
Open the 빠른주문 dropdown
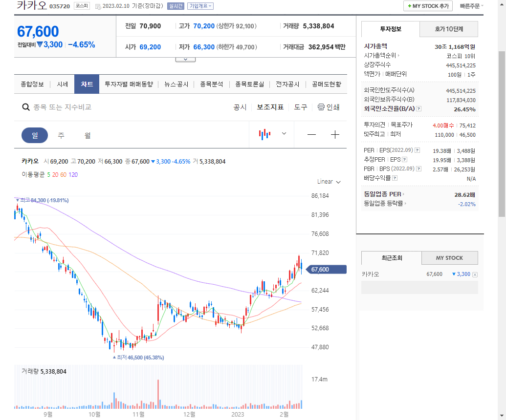click(x=471, y=6)
